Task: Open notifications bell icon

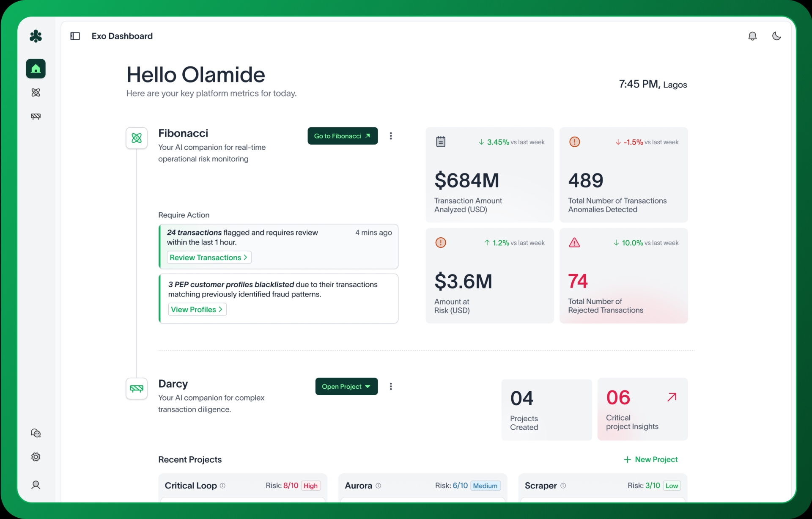Action: (x=752, y=36)
